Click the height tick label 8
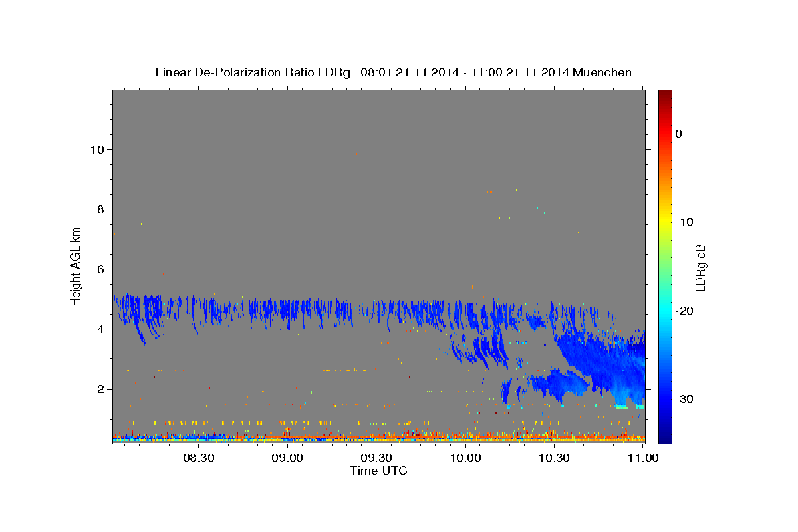The width and height of the screenshot is (798, 532). coord(100,209)
